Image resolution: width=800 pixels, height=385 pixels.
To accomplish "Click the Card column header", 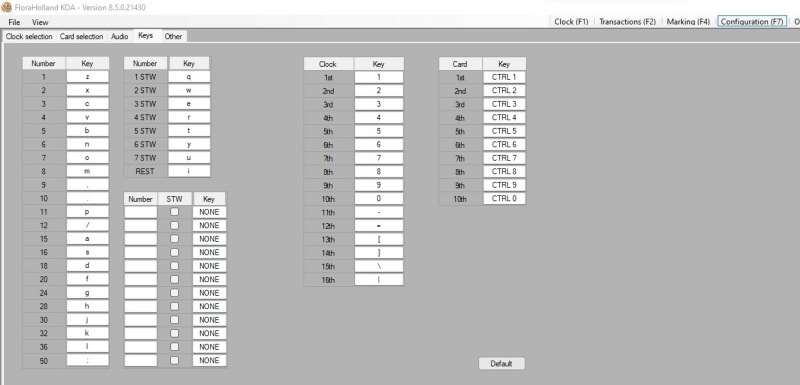I will (460, 64).
